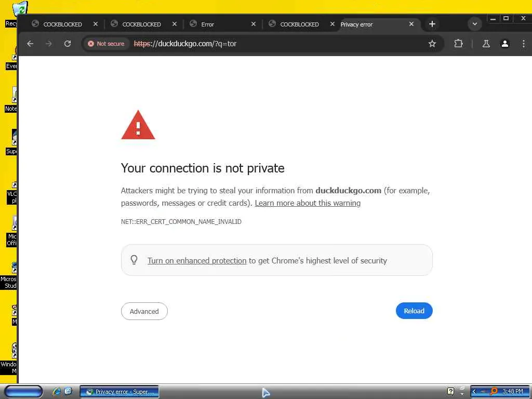532x399 pixels.
Task: Select the Privacy error taskbar window button
Action: (x=119, y=392)
